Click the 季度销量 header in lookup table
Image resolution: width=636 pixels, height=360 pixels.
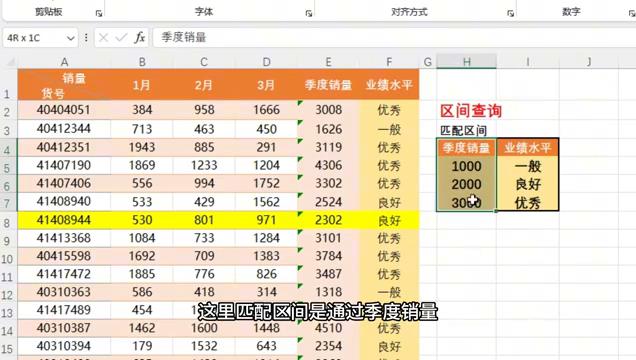tap(466, 148)
